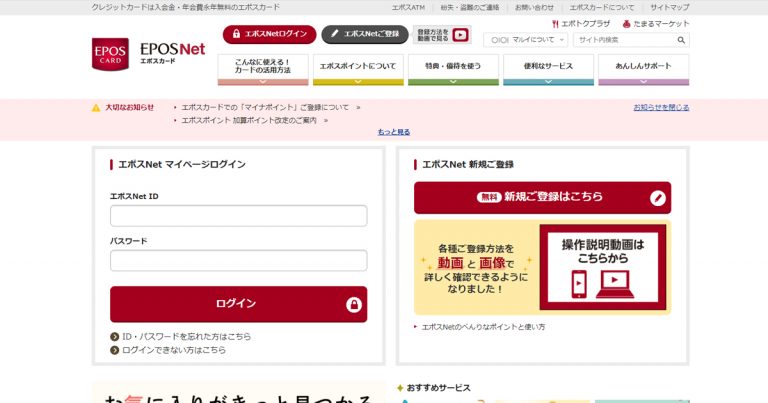Open ID・パスワードを忘れた方はこちら link
The image size is (768, 403).
click(x=186, y=337)
